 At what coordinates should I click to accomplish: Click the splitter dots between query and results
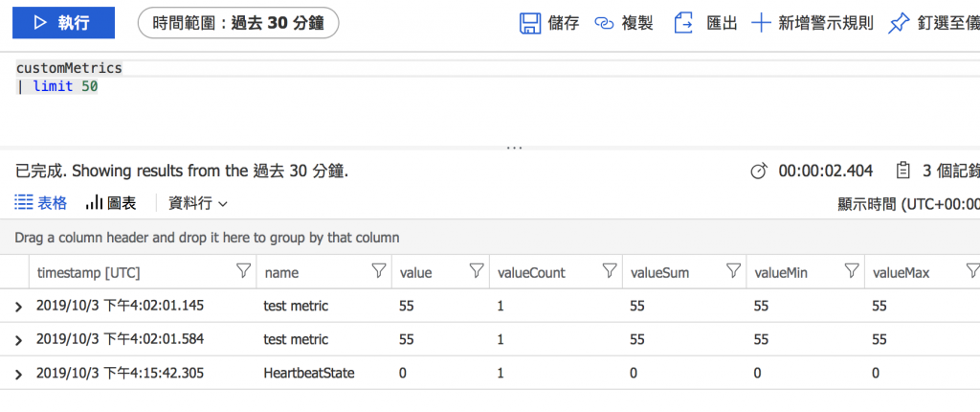514,148
